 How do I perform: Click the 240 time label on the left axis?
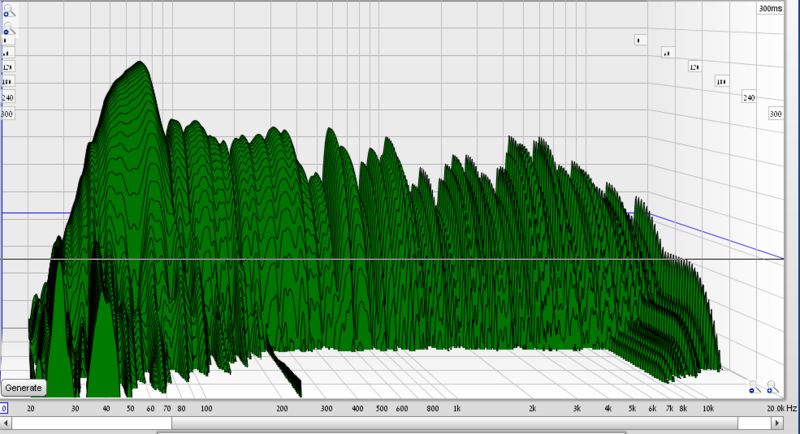pos(8,97)
